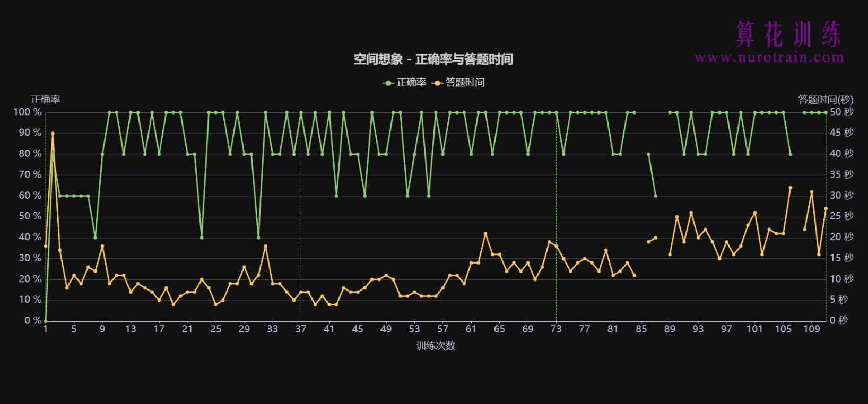Click the green 40% dip at session 23
Screen dimensions: 868x404
pos(202,238)
